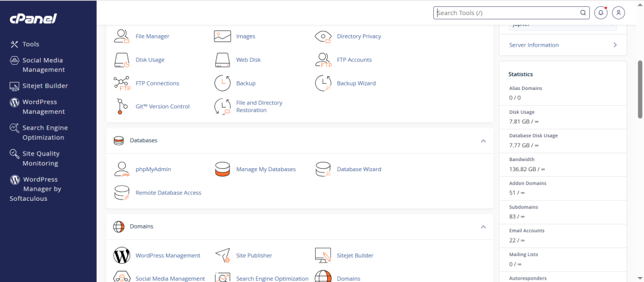644x282 pixels.
Task: Click the user account icon
Action: (619, 13)
